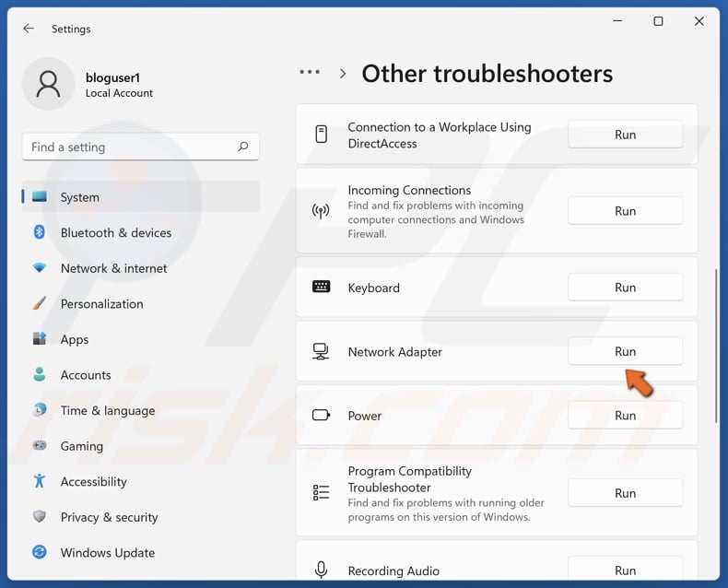Run the Recording Audio troubleshooter
Viewport: 728px width, 588px height.
point(625,570)
